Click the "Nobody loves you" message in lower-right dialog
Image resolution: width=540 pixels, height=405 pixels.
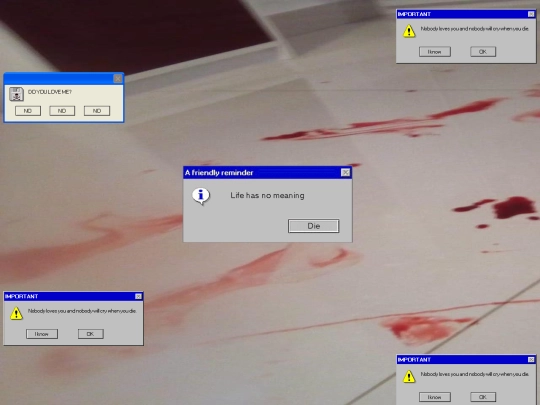(475, 374)
